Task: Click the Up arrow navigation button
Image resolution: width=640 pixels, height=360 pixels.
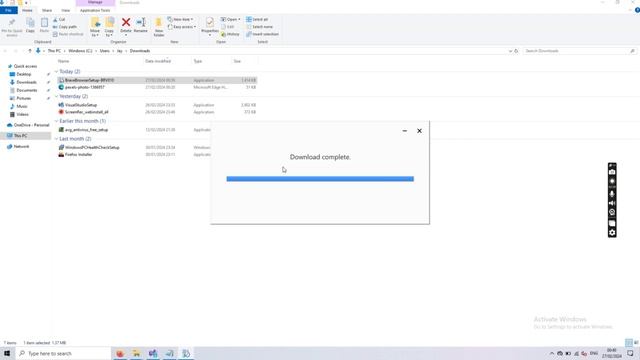Action: [30, 51]
